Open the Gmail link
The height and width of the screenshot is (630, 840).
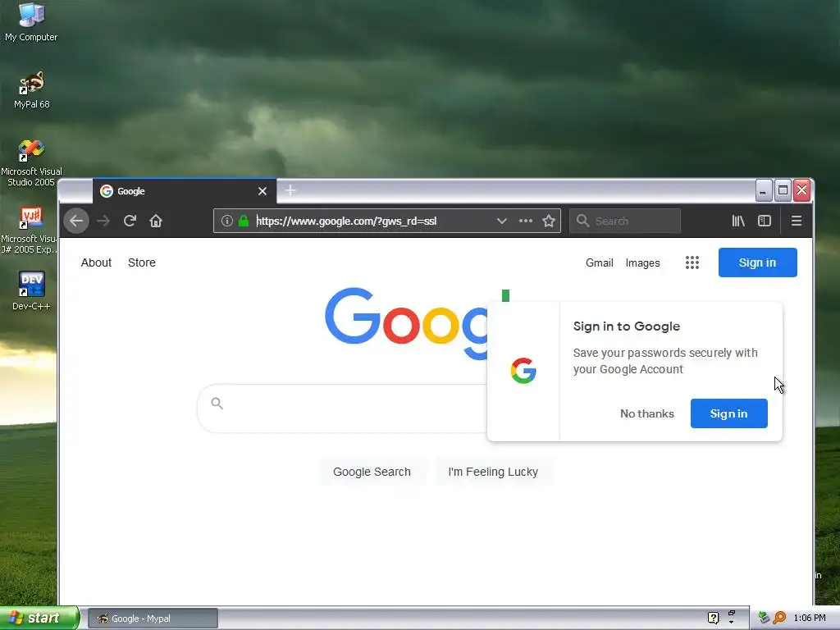pyautogui.click(x=600, y=263)
